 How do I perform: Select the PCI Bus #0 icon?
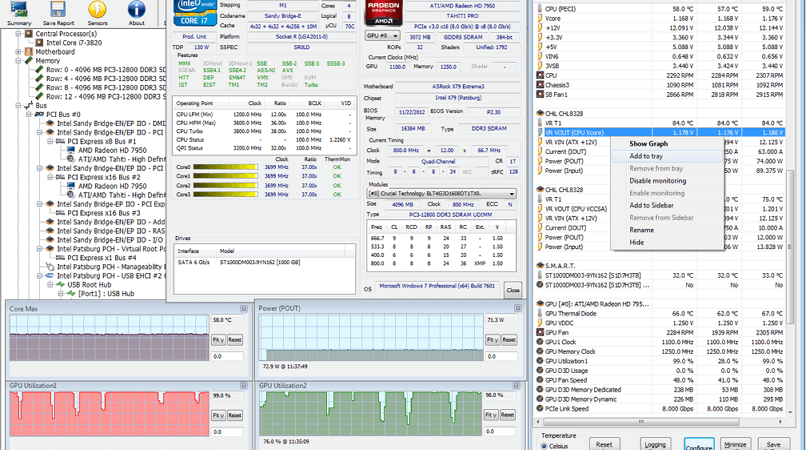click(x=40, y=114)
